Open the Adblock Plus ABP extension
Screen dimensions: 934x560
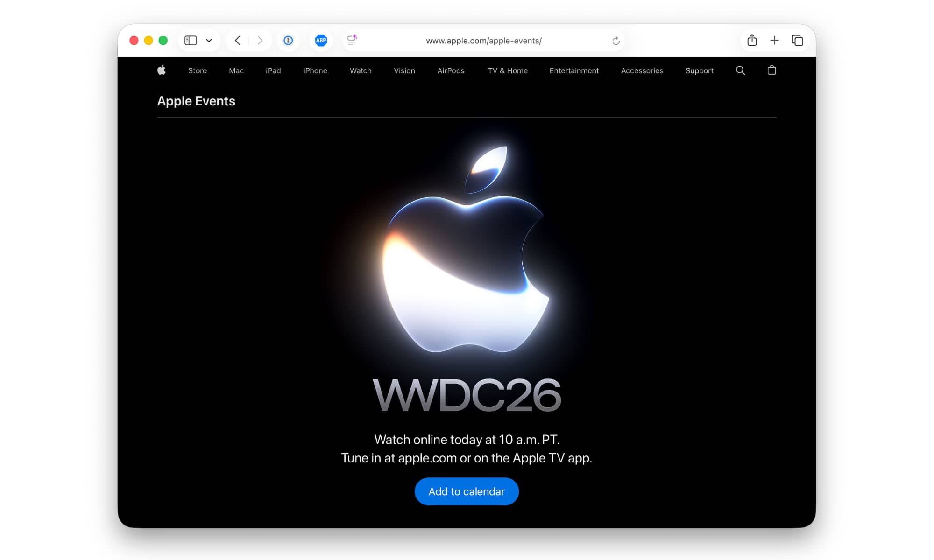click(x=321, y=41)
